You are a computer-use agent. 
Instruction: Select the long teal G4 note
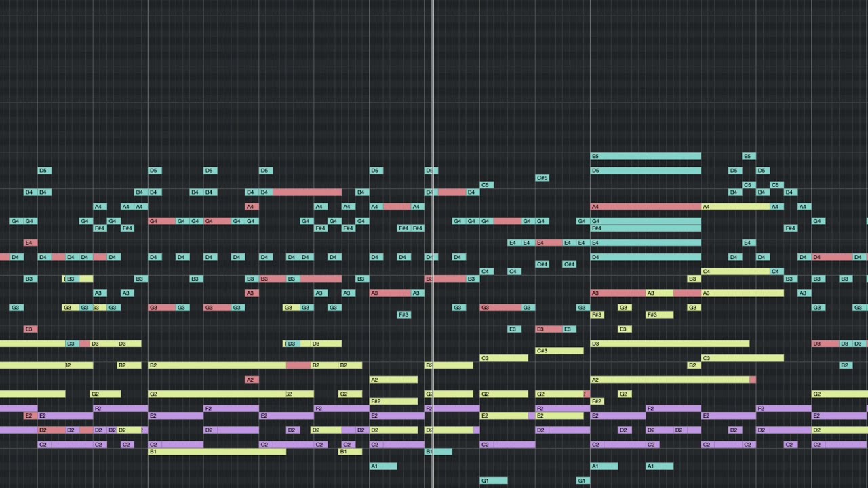[x=646, y=221]
